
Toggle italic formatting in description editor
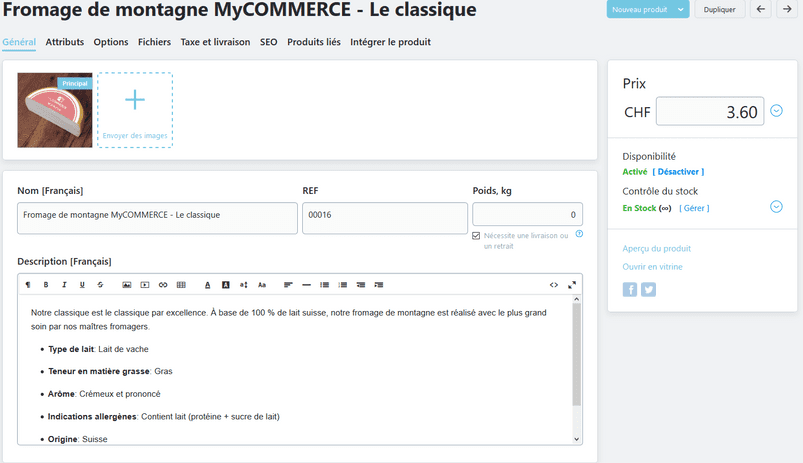pyautogui.click(x=64, y=285)
